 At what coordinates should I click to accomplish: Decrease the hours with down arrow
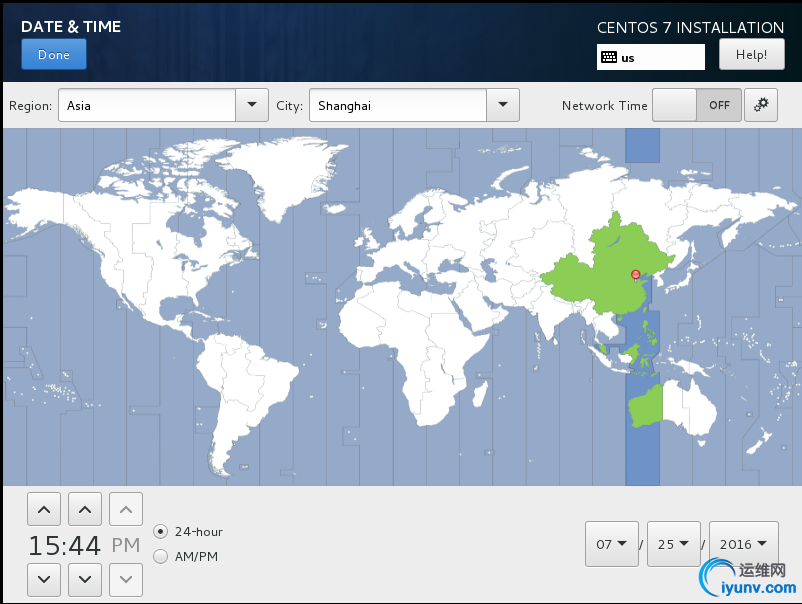[x=44, y=580]
